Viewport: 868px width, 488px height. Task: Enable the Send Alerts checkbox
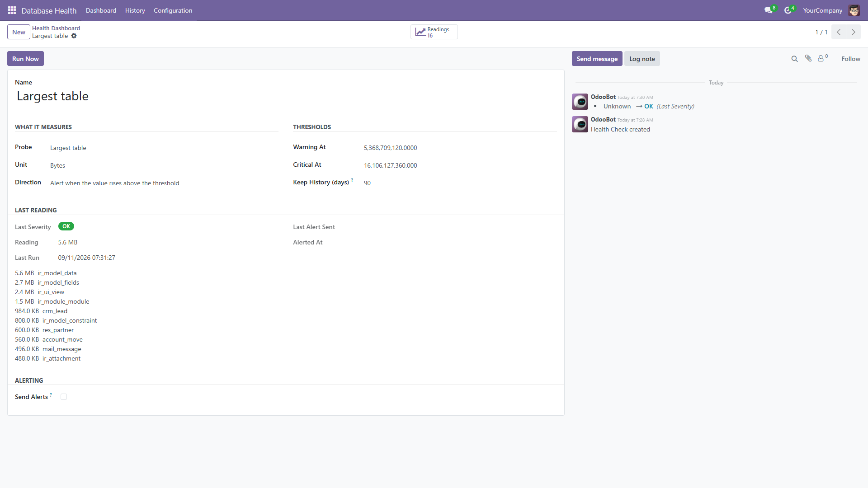[64, 397]
